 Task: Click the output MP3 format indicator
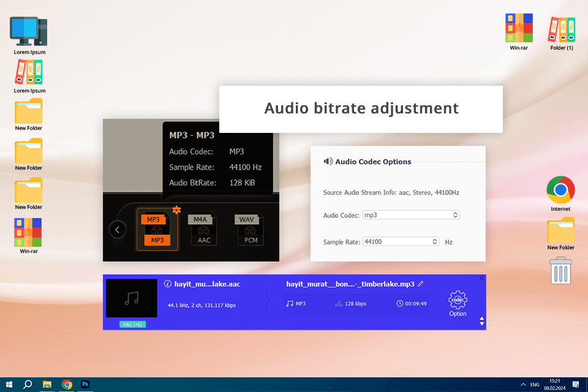[296, 303]
